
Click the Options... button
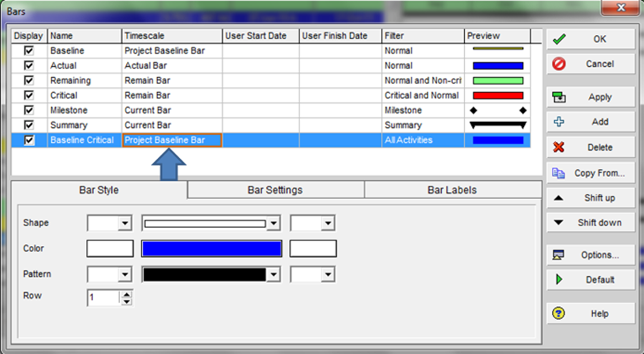coord(591,255)
